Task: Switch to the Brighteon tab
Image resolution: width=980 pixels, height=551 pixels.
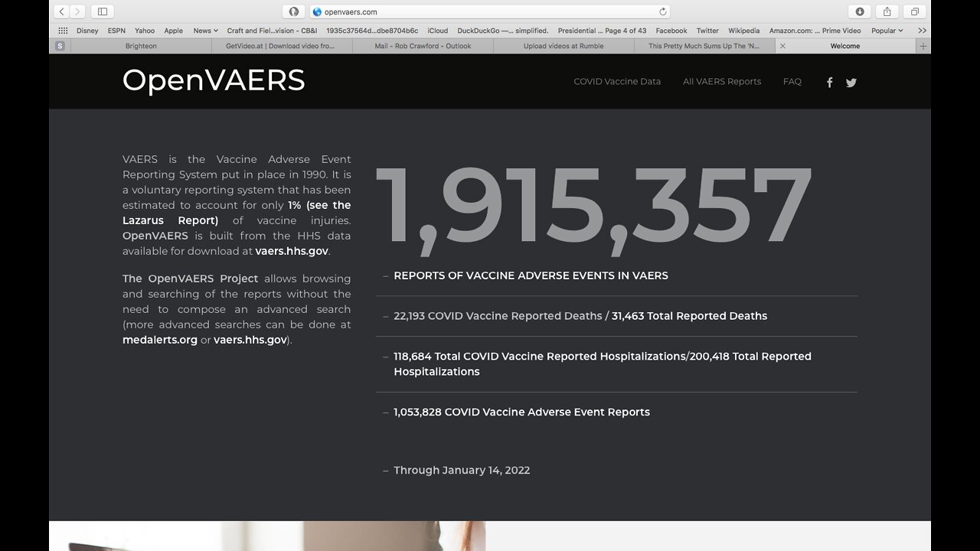Action: click(x=141, y=46)
